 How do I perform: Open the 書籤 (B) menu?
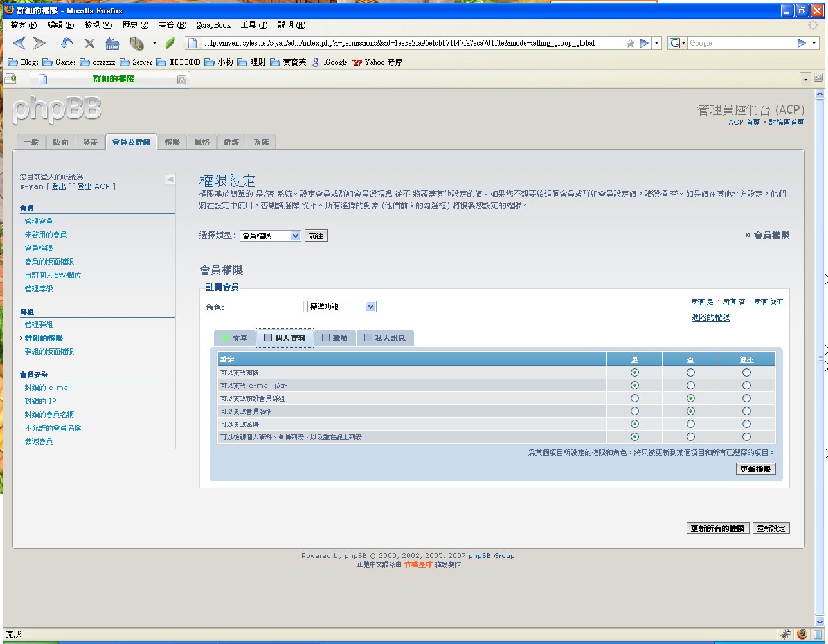point(173,25)
